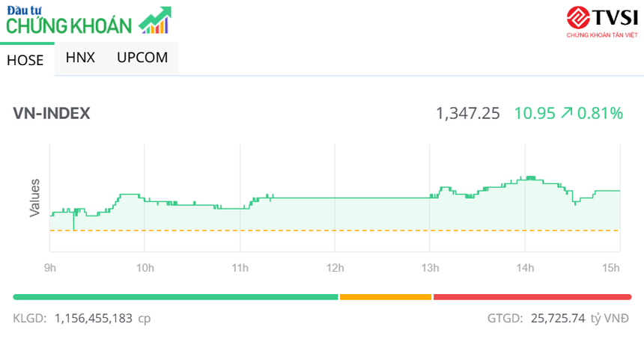Click the up-right arrow beside 10.95
644x339 pixels.
[567, 113]
